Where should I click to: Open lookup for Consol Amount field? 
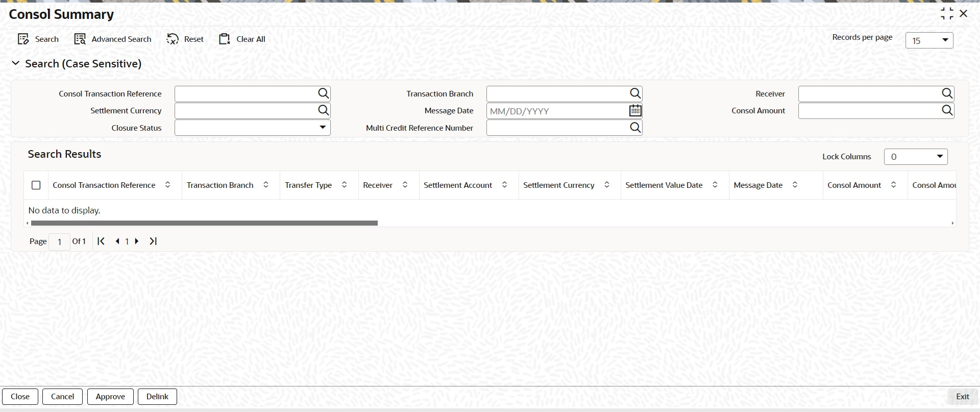[947, 110]
